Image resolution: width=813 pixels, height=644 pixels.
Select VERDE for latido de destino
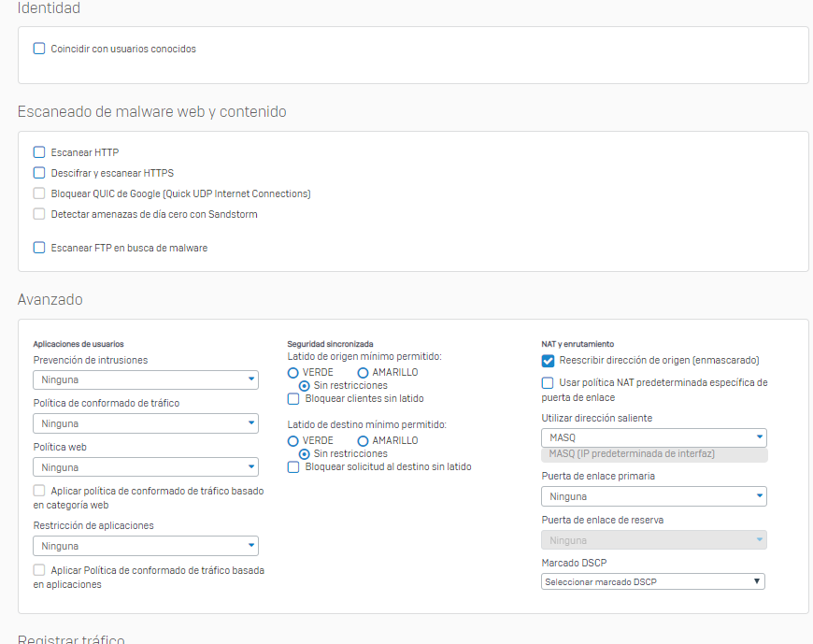click(293, 440)
